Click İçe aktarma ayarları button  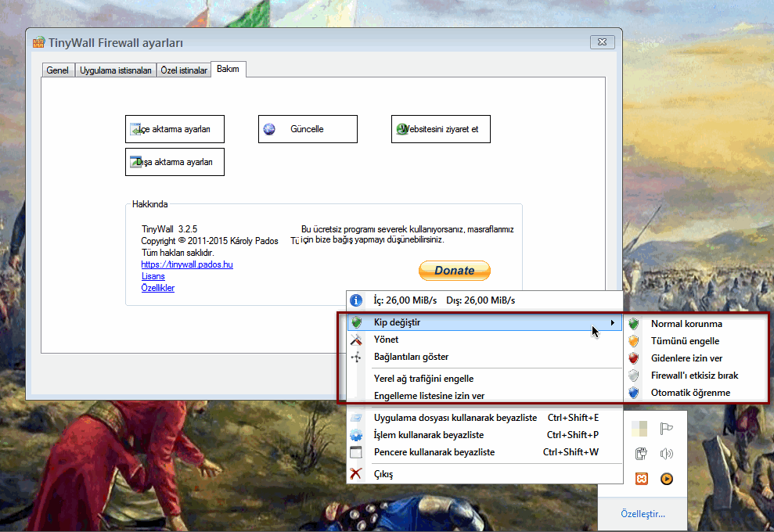click(x=175, y=129)
